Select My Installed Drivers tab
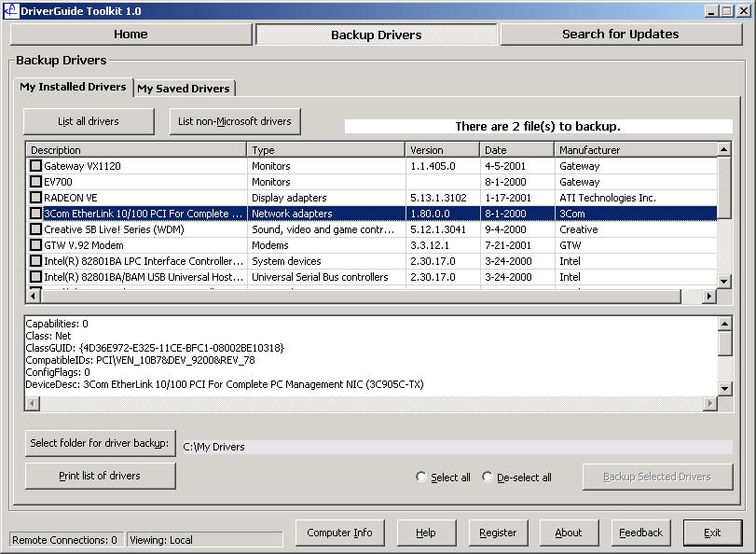 (x=73, y=87)
